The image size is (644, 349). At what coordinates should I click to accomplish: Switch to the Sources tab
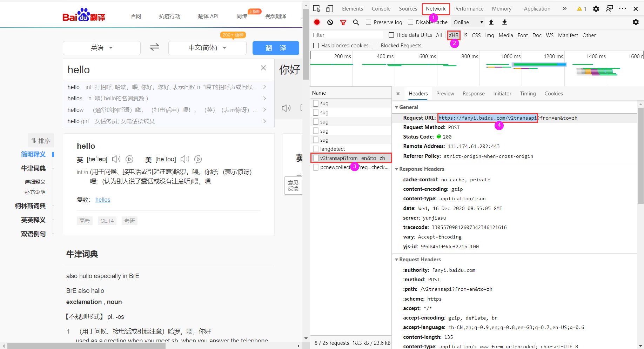[408, 9]
